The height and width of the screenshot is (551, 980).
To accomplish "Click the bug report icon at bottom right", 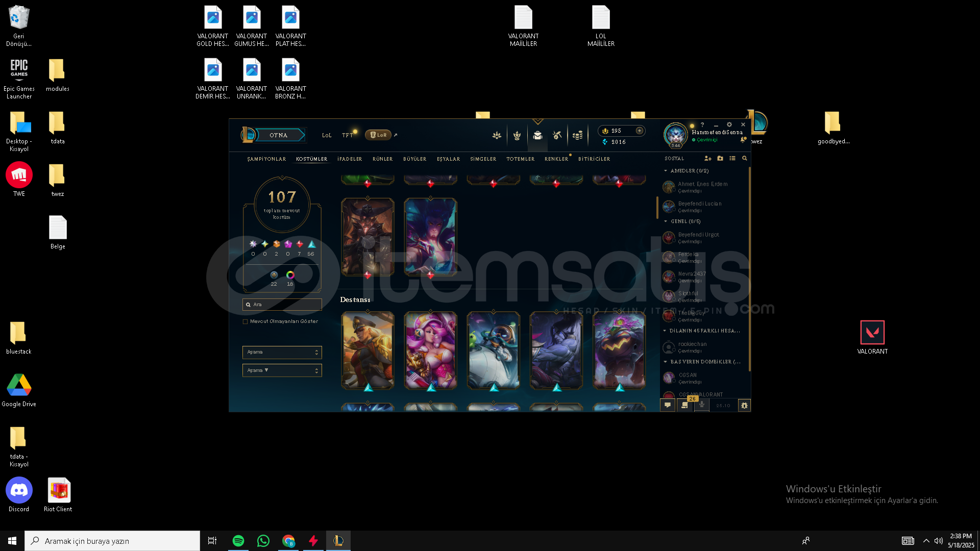I will point(744,406).
